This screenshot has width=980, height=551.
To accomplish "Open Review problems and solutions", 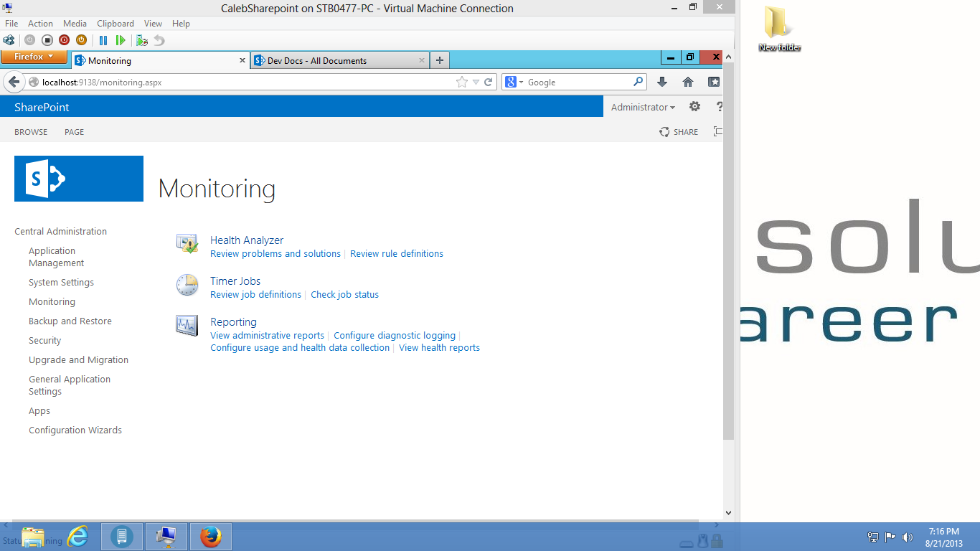I will coord(275,254).
